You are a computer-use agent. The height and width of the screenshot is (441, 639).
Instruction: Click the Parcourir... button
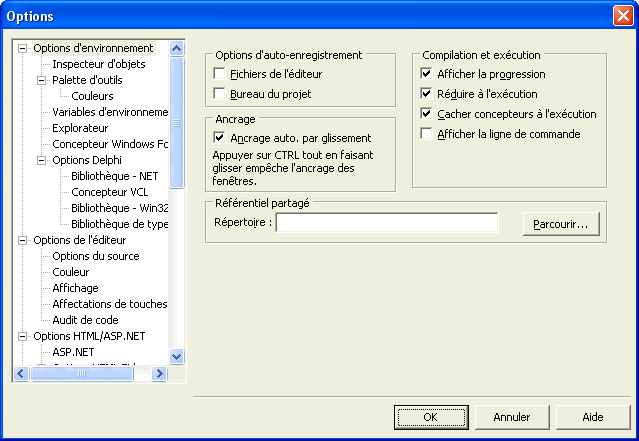tap(561, 223)
